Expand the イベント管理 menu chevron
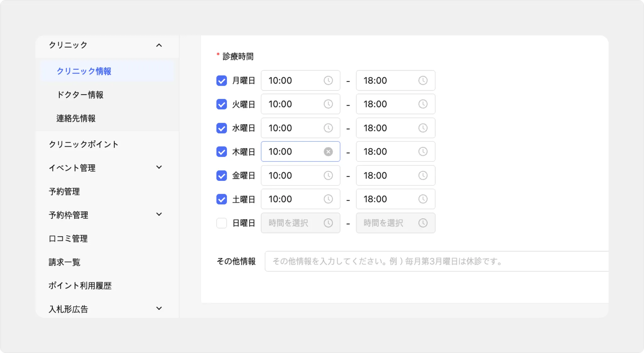This screenshot has height=353, width=644. pyautogui.click(x=159, y=167)
